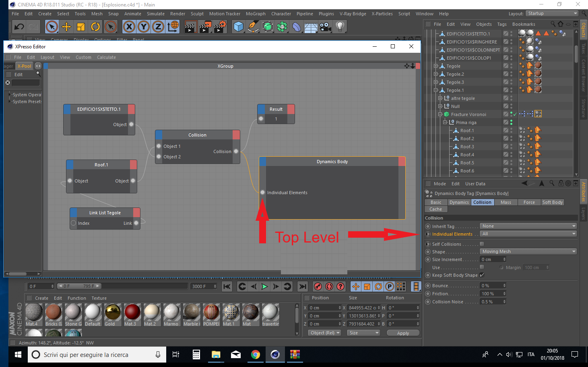The height and width of the screenshot is (367, 588).
Task: Select the Mat.3 red material swatch
Action: point(132,315)
